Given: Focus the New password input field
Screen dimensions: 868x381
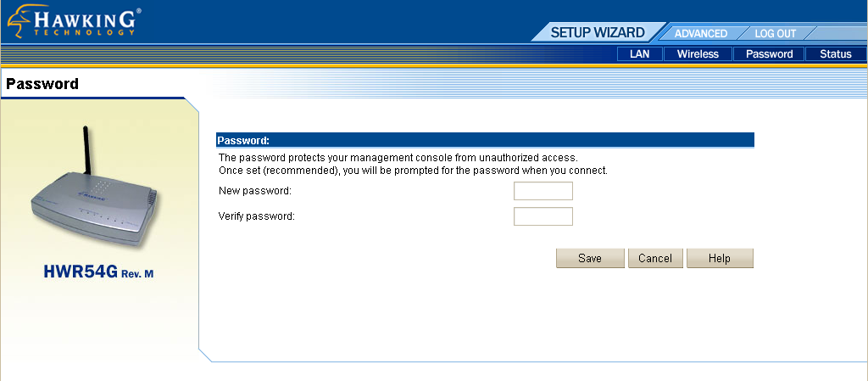Looking at the screenshot, I should click(x=543, y=191).
